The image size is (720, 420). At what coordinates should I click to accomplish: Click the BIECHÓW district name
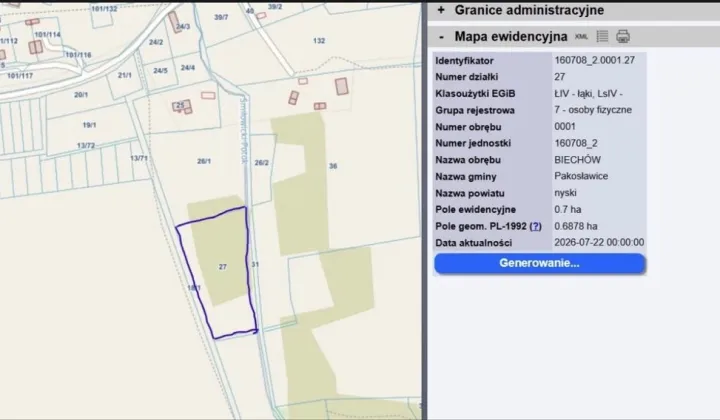tap(577, 160)
